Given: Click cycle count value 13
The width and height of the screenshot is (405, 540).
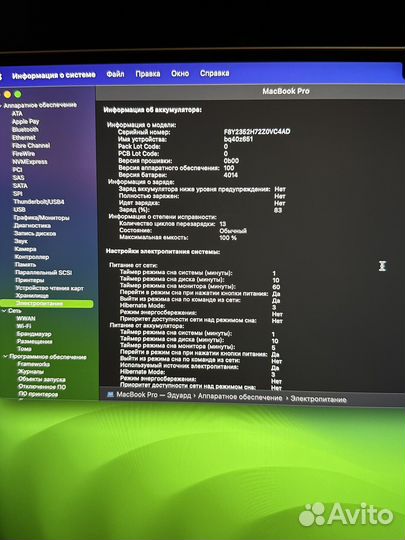Looking at the screenshot, I should (223, 224).
